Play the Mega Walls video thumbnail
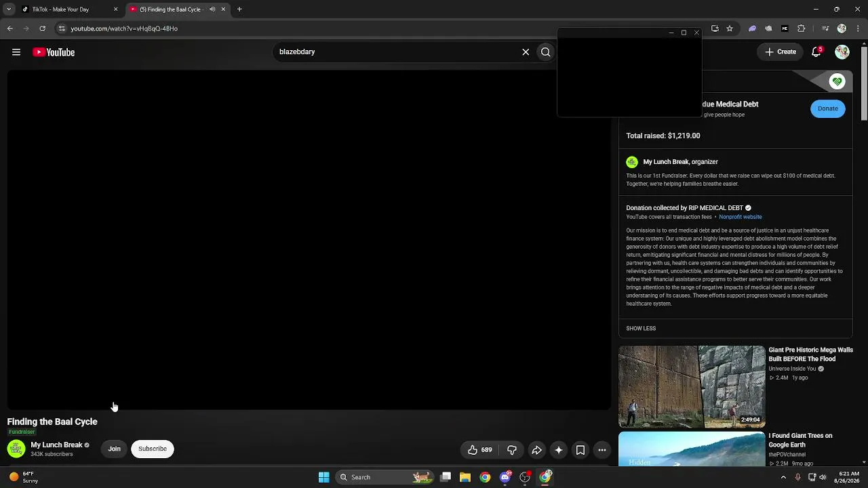The width and height of the screenshot is (868, 488). [x=692, y=386]
